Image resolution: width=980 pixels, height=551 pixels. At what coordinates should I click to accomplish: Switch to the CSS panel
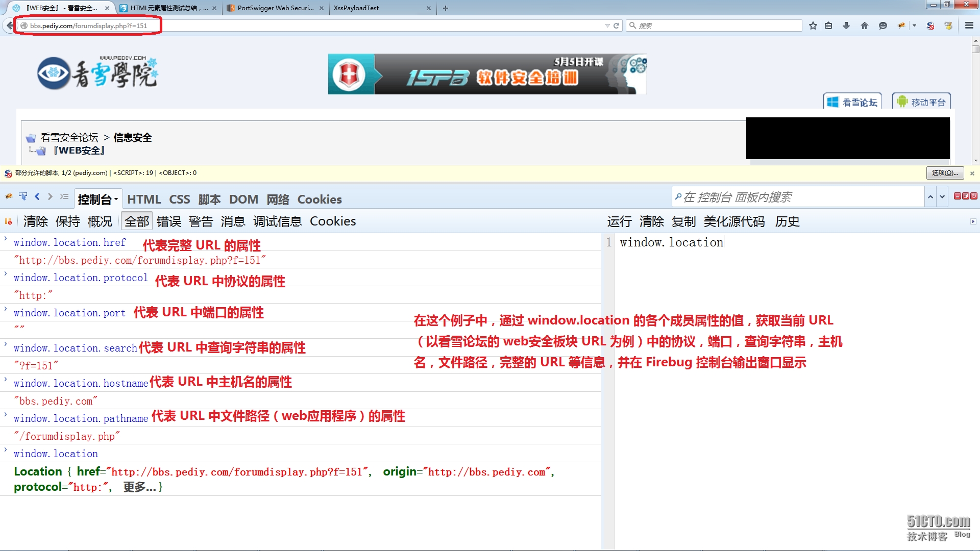click(x=179, y=199)
